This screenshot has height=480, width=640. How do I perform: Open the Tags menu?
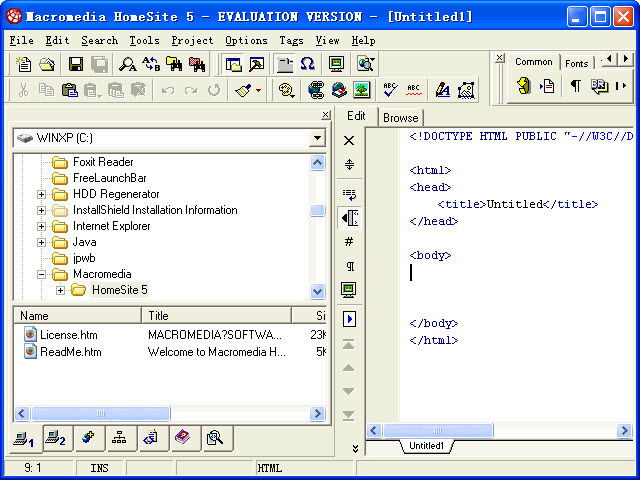pos(291,40)
